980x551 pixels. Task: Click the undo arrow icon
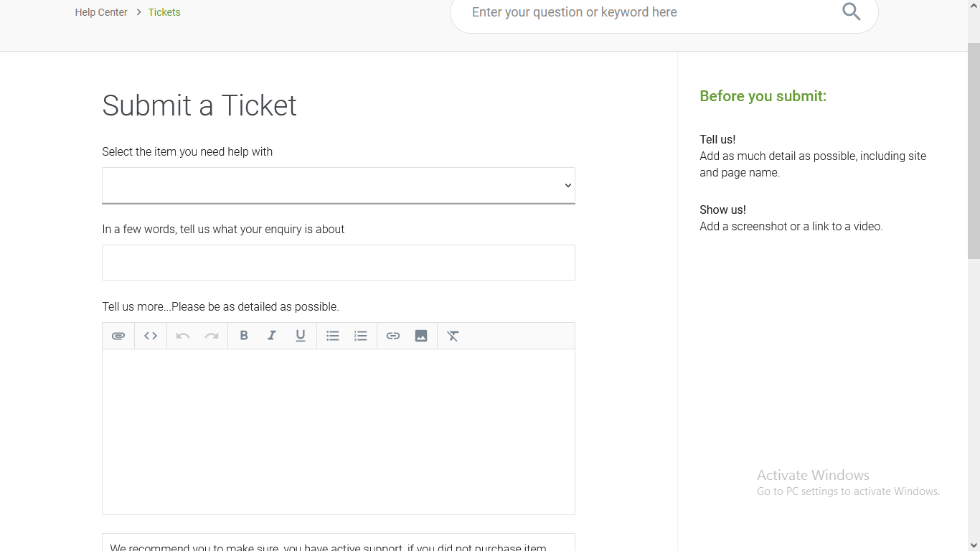tap(183, 336)
